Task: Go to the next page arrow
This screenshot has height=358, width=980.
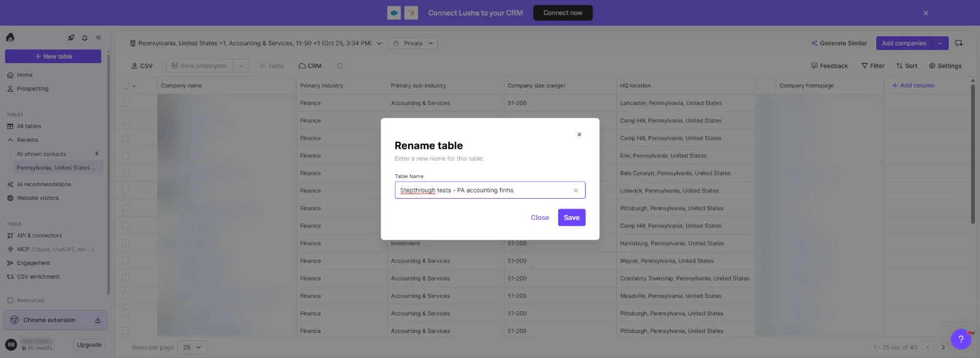Action: pyautogui.click(x=942, y=347)
